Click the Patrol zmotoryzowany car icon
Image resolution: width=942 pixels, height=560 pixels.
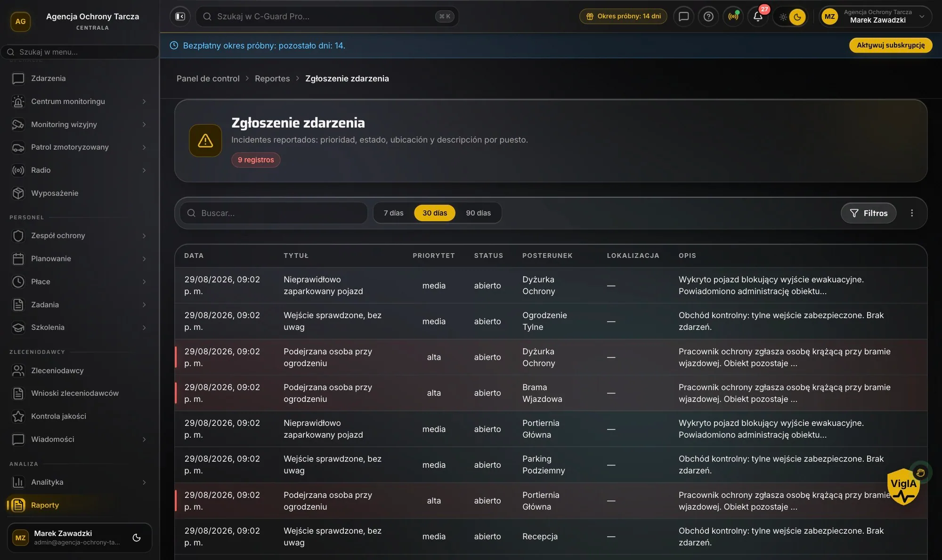(18, 147)
